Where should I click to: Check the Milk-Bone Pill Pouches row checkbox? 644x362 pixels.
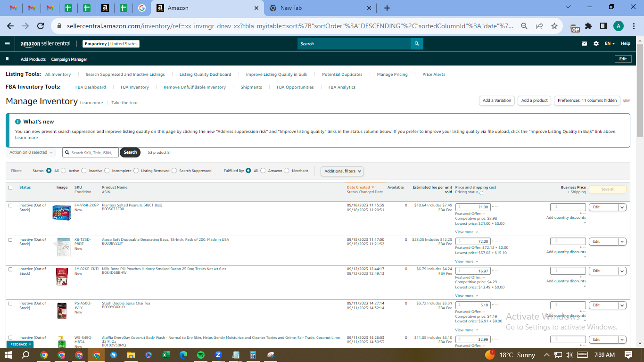tap(10, 269)
